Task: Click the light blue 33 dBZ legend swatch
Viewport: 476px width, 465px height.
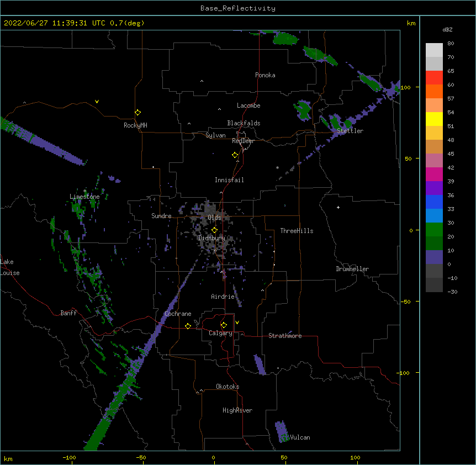Action: 434,215
